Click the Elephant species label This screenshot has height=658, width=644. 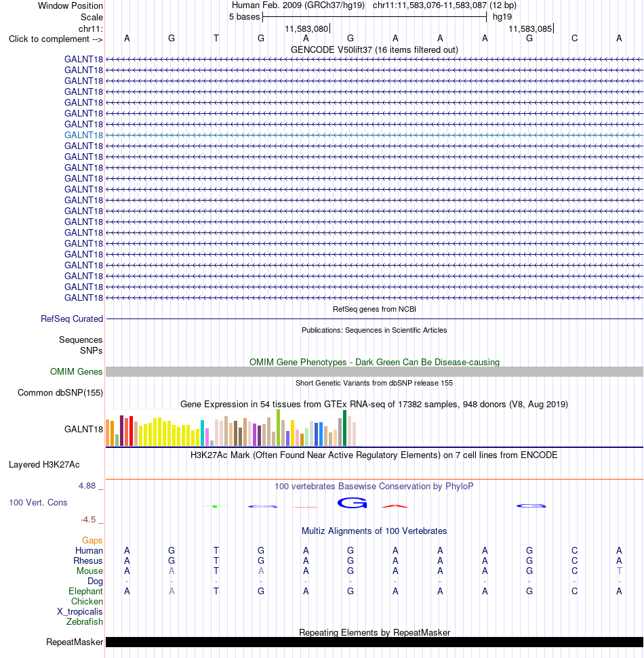tap(85, 592)
